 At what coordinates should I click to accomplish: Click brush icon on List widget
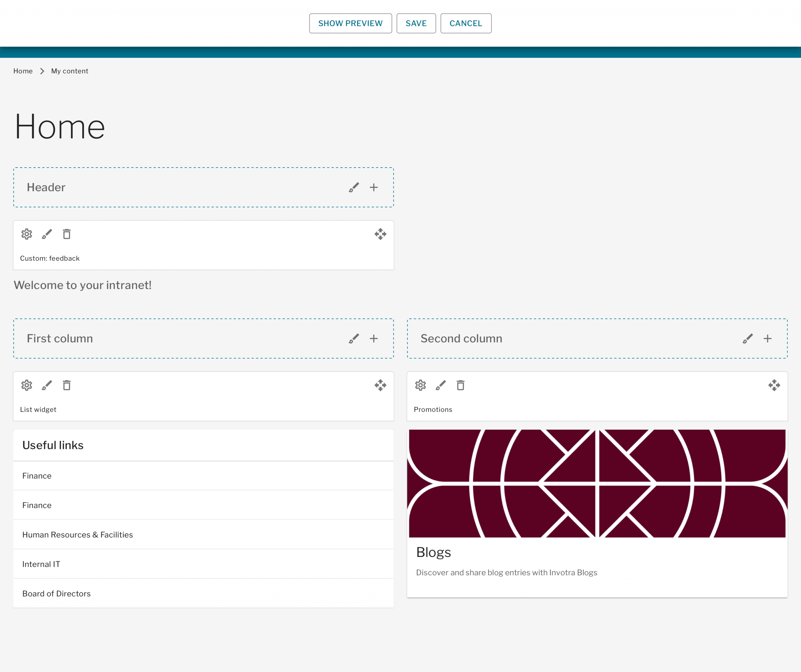47,385
